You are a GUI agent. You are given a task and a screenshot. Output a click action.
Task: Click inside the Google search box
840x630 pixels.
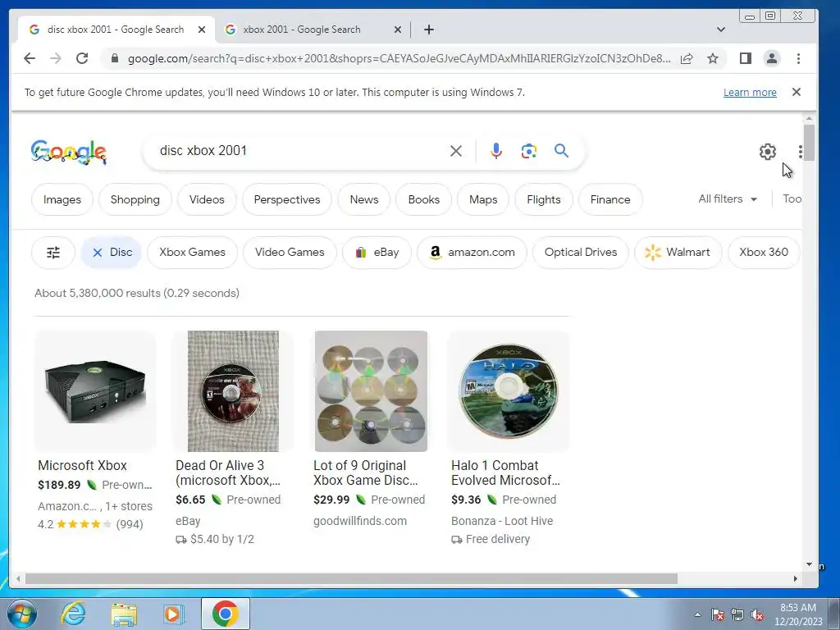coord(300,151)
